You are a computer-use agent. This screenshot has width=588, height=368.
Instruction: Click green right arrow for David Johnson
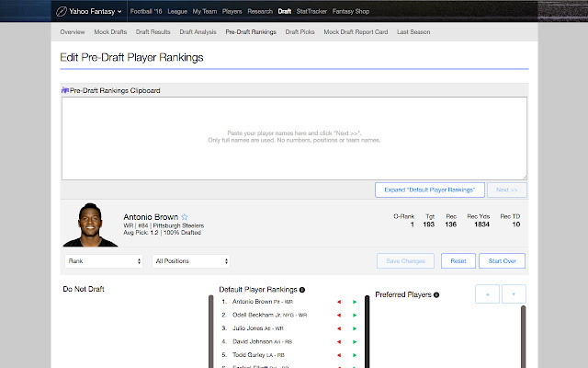[355, 341]
